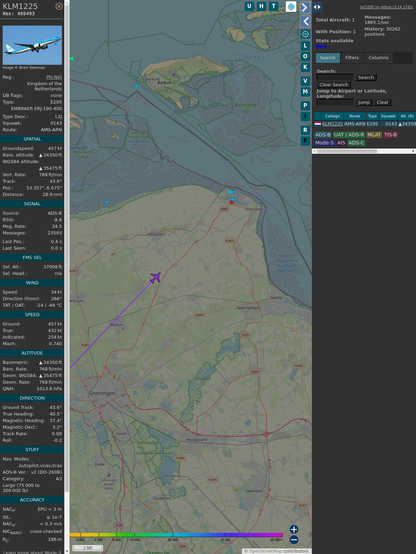Click the H home button on map

pos(262,6)
